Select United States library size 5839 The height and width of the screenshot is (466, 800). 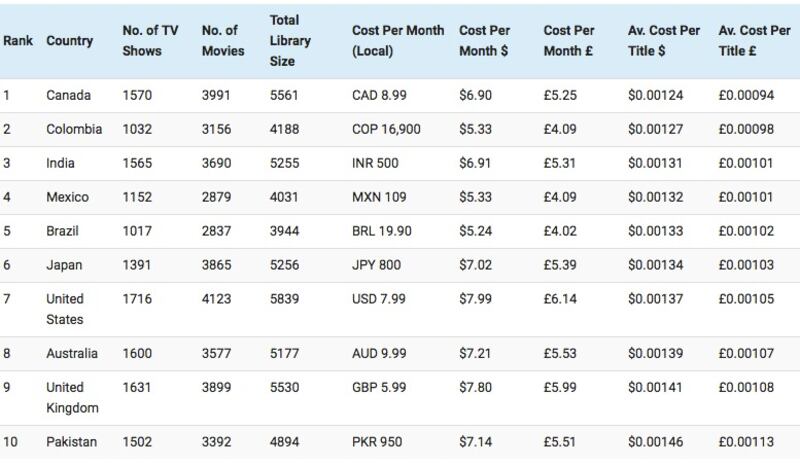tap(284, 299)
